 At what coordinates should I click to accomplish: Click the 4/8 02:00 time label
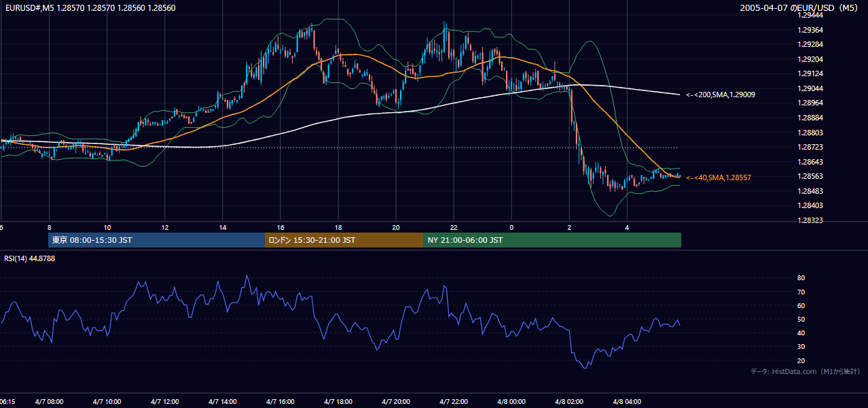click(569, 402)
